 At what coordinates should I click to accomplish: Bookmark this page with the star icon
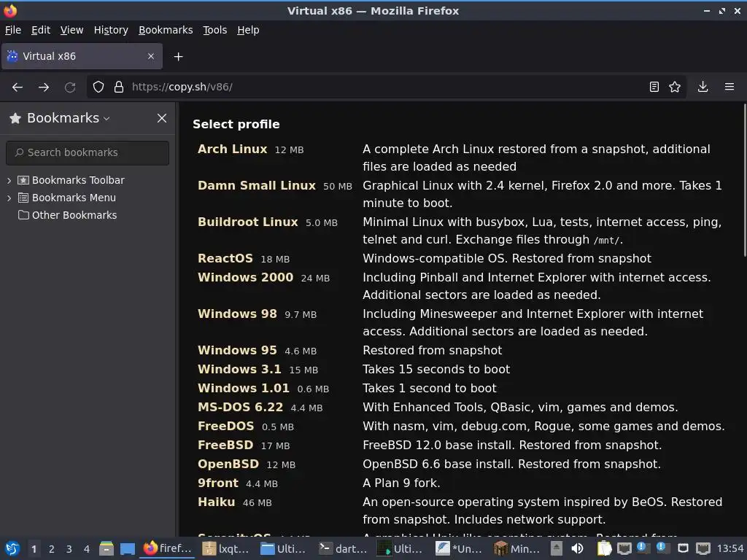675,87
